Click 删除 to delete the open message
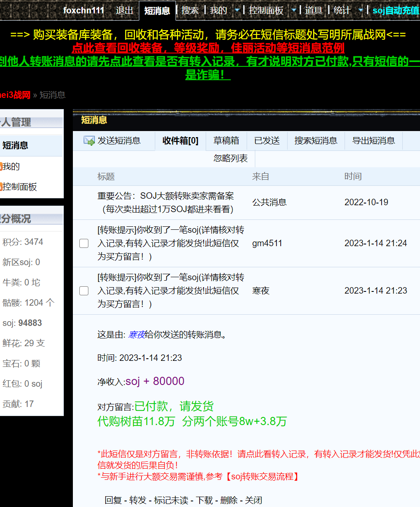 pos(229,500)
